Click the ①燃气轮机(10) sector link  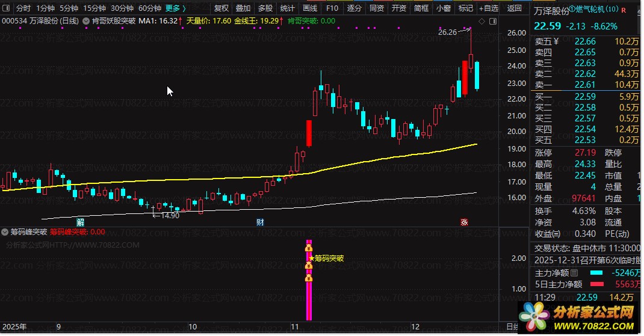click(593, 9)
